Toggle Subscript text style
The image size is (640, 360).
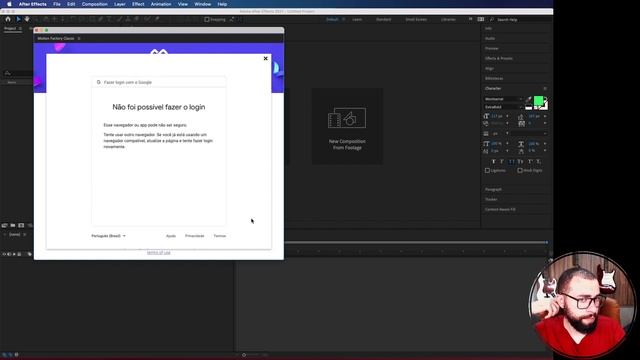pos(539,162)
